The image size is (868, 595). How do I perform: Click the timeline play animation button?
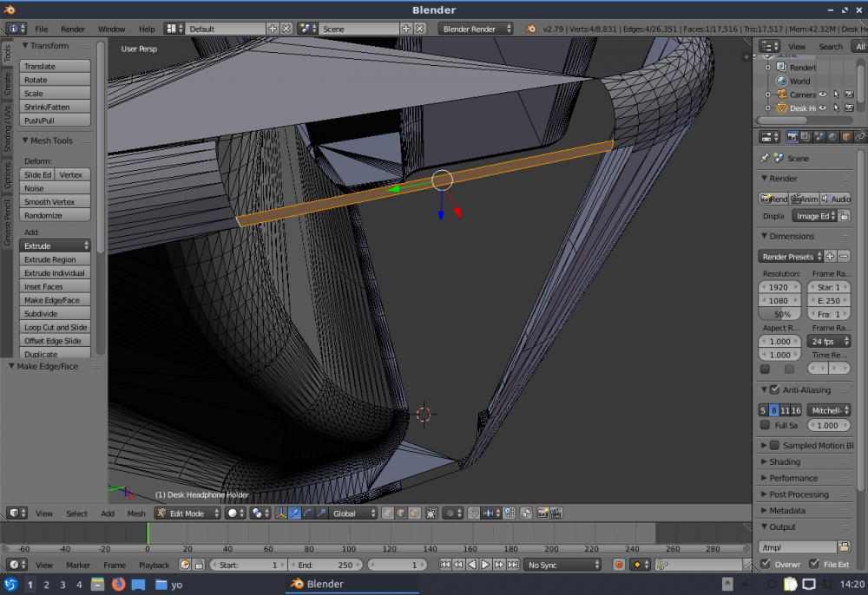[x=485, y=565]
